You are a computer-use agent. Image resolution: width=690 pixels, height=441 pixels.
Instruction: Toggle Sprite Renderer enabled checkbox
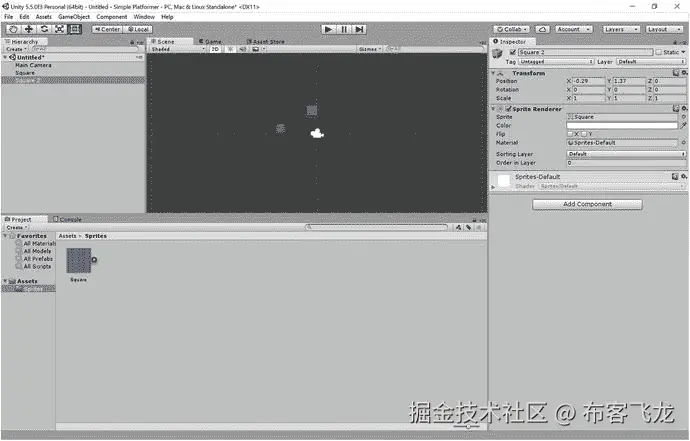[x=509, y=108]
